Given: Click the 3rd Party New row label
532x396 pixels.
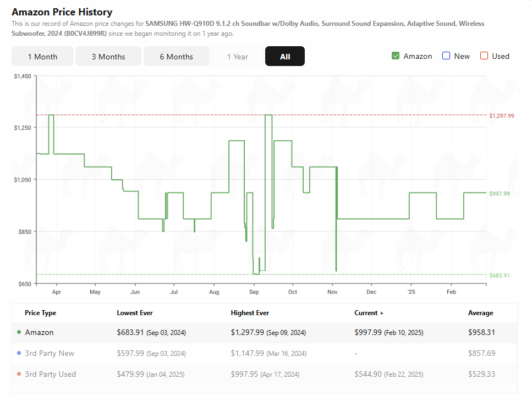Looking at the screenshot, I should (50, 353).
